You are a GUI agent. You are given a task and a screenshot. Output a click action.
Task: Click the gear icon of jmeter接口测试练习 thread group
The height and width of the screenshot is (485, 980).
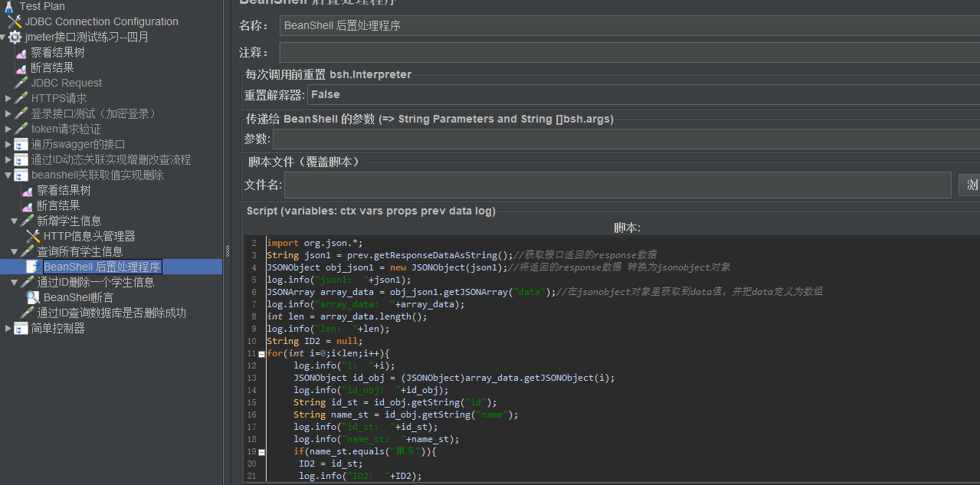[x=15, y=37]
